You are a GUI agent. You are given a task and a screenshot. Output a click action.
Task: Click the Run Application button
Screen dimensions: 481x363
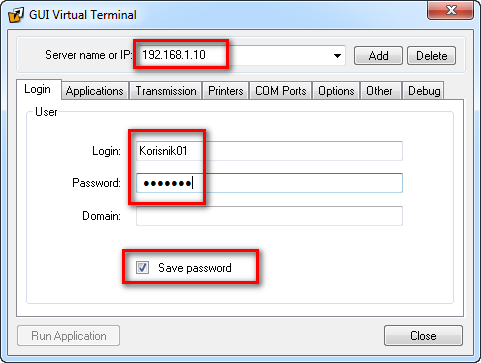coord(69,336)
